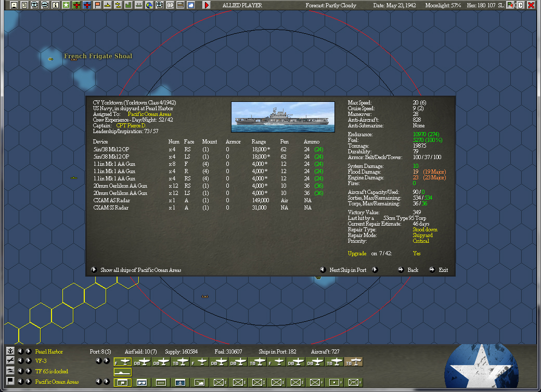Click red plane icon on green background
The image size is (541, 392).
pos(76,5)
